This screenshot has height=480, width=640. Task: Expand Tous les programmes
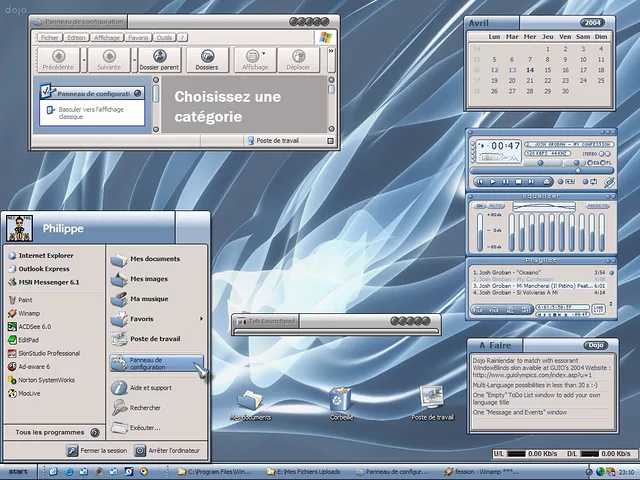(52, 432)
